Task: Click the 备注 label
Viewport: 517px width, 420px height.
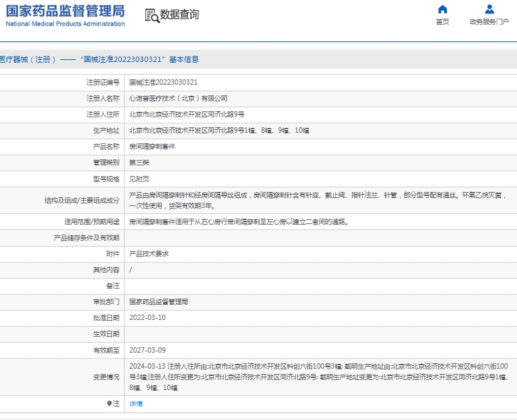Action: [x=113, y=286]
